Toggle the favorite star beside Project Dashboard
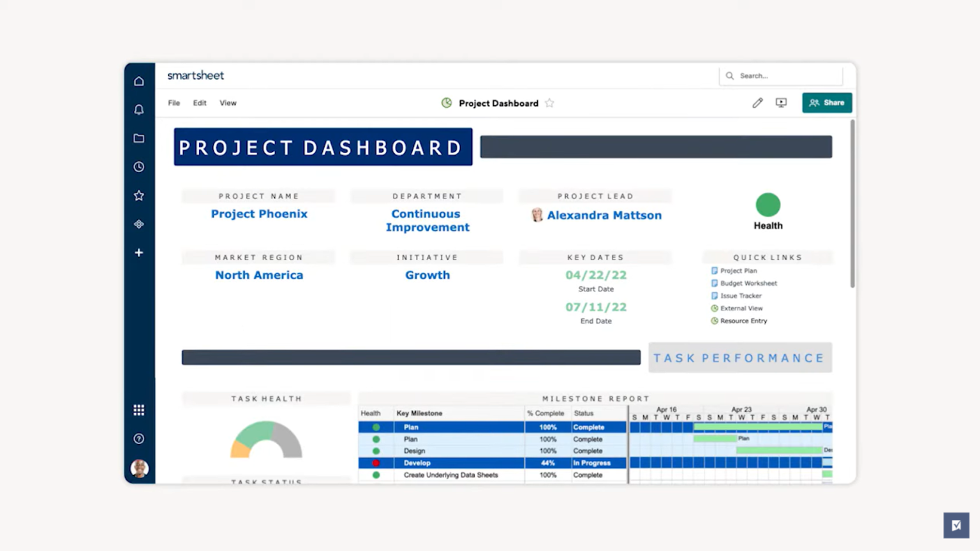 pos(549,103)
